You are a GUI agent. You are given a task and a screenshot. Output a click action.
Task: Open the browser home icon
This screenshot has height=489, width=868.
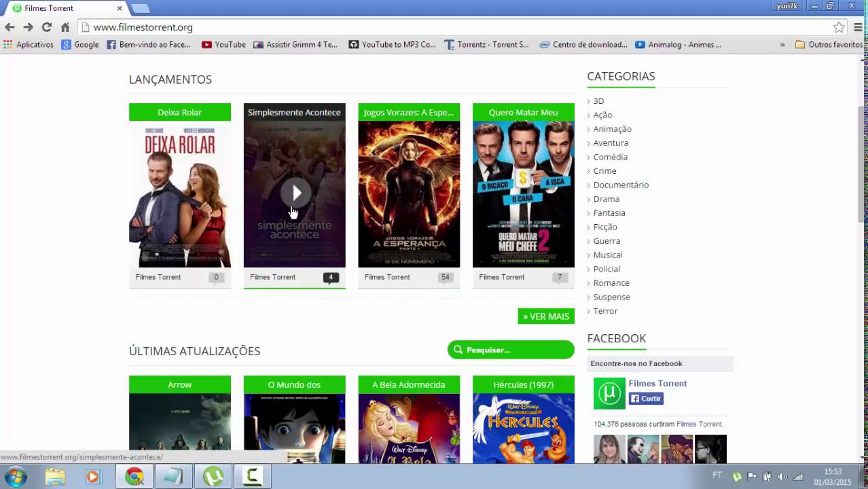click(x=65, y=27)
